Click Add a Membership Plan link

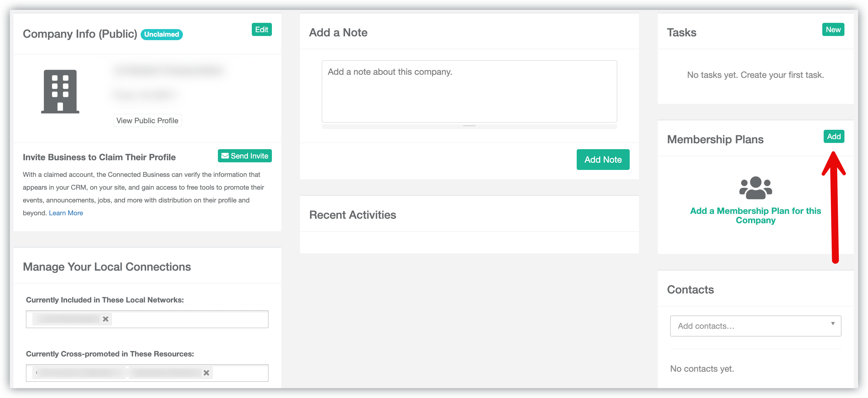(x=755, y=215)
